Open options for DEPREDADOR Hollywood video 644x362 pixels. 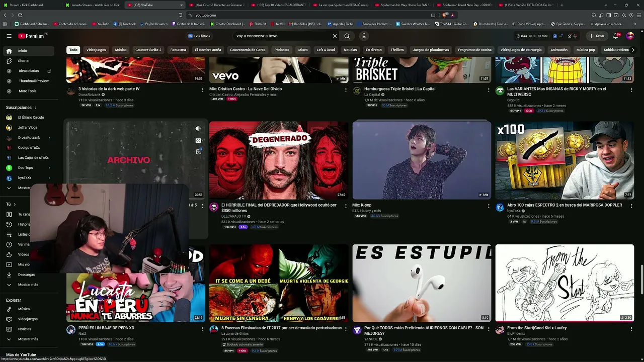tap(346, 206)
